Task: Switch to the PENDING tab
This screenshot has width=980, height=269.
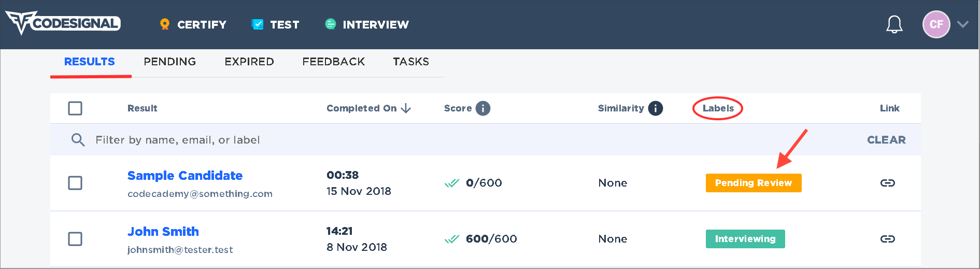Action: click(169, 62)
